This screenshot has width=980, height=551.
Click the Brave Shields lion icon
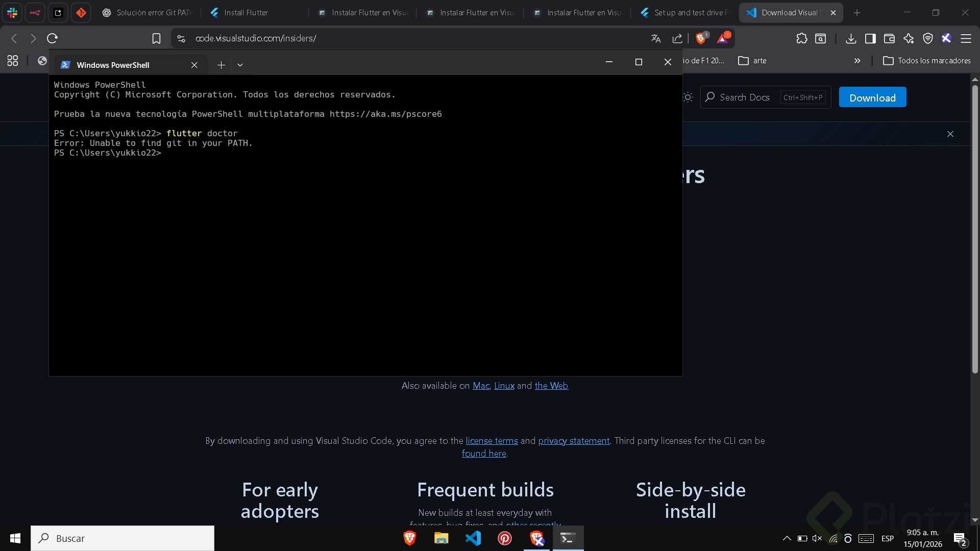click(x=701, y=38)
